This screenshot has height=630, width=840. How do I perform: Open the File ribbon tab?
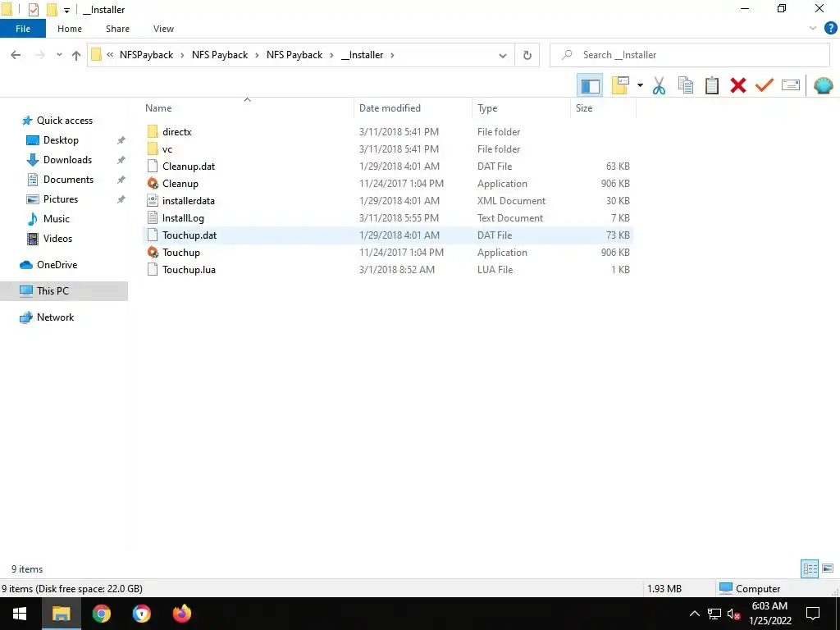[23, 29]
